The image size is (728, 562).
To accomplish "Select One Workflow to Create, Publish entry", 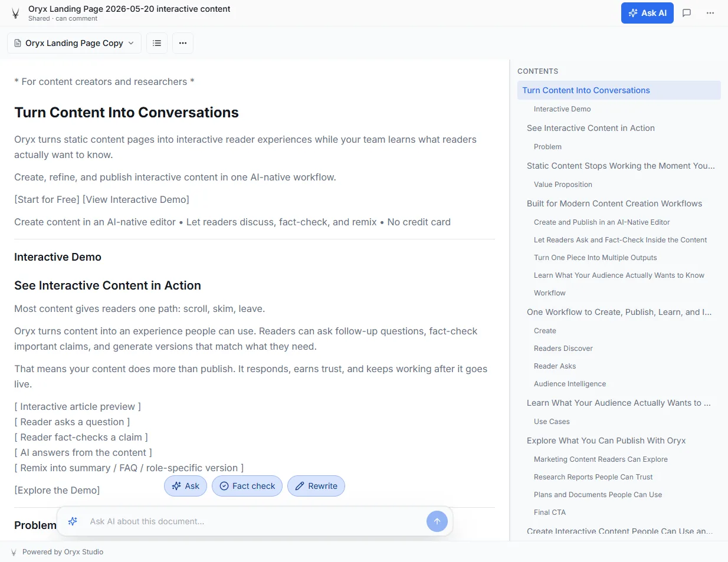I will 619,312.
